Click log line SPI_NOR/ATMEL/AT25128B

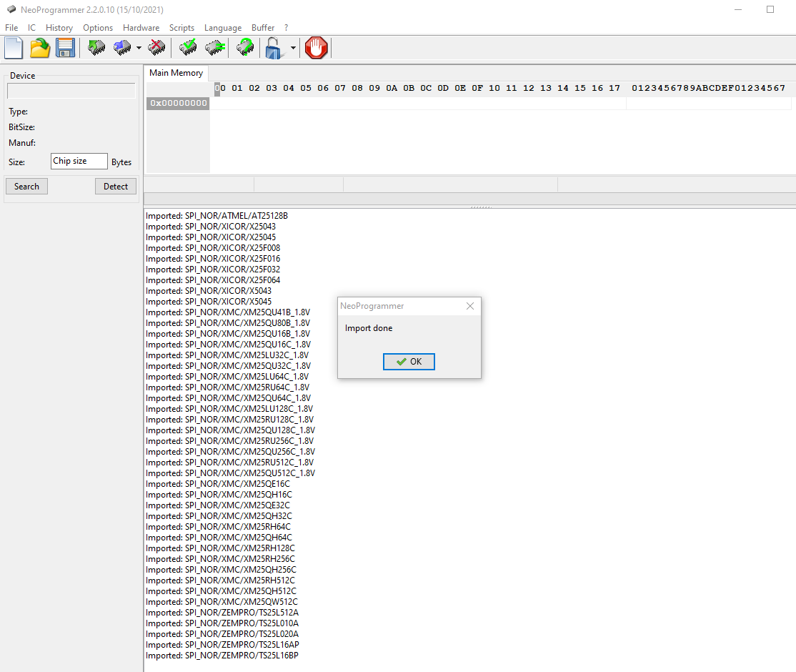217,216
